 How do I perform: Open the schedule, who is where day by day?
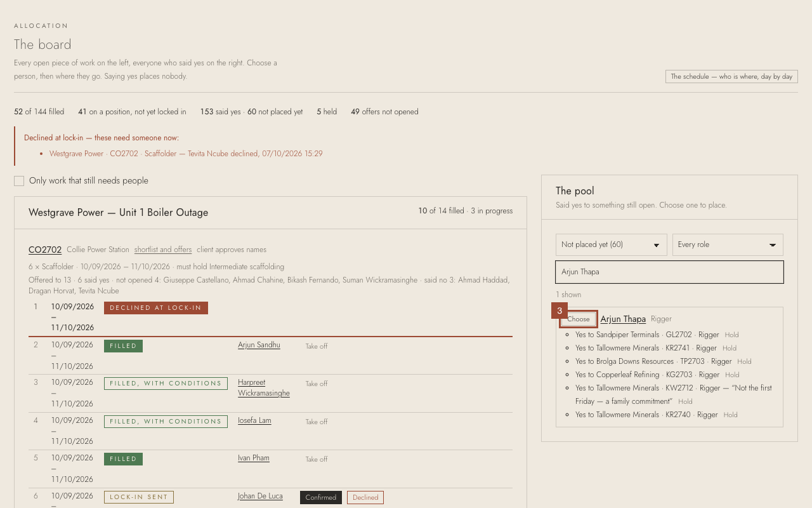[731, 76]
